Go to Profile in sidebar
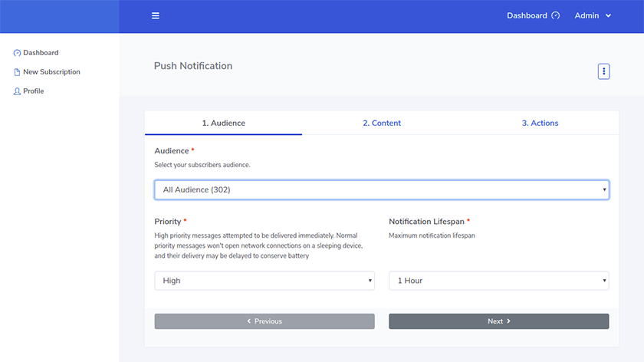Viewport: 644px width, 362px height. (x=34, y=91)
